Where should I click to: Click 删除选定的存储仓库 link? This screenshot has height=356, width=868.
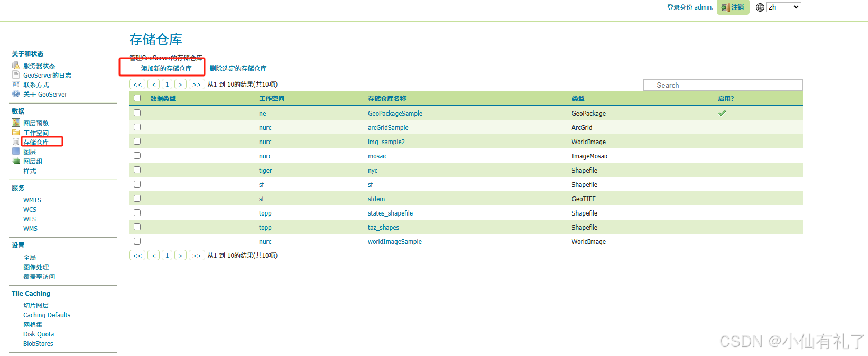click(238, 69)
